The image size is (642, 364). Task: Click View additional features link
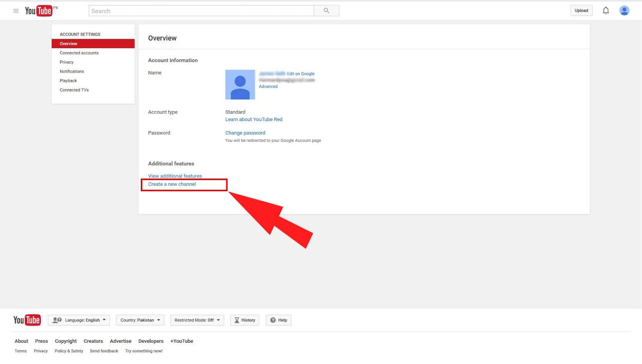pyautogui.click(x=175, y=176)
